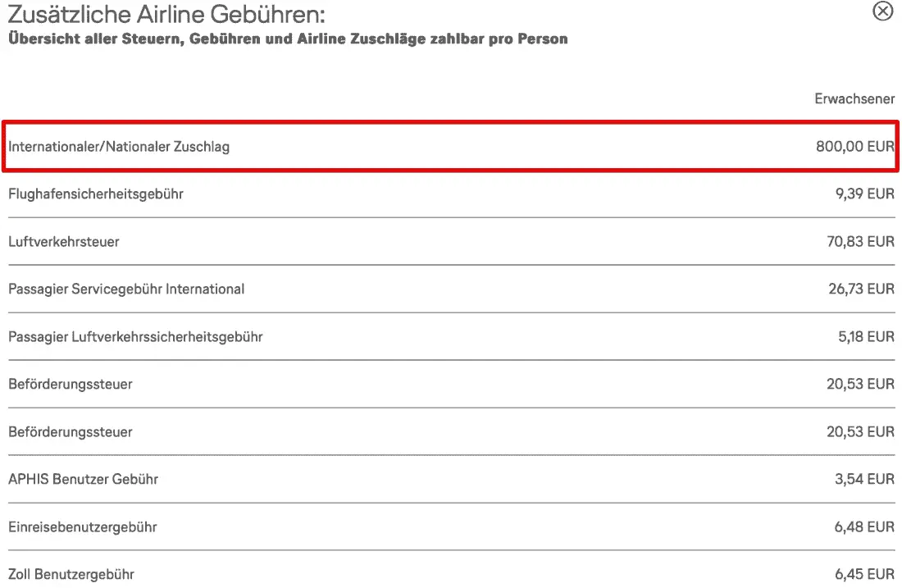Click the Zoll Benutzergebühr label
This screenshot has height=588, width=902.
[x=71, y=574]
